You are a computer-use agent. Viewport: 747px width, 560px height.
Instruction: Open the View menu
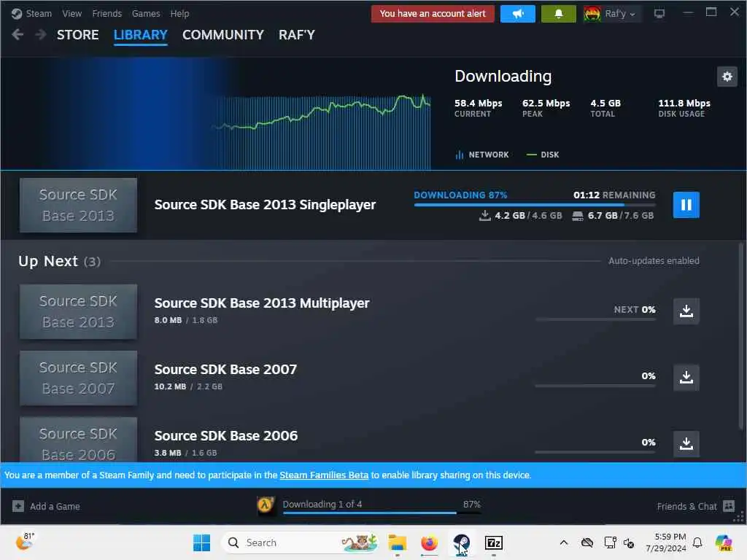coord(72,13)
